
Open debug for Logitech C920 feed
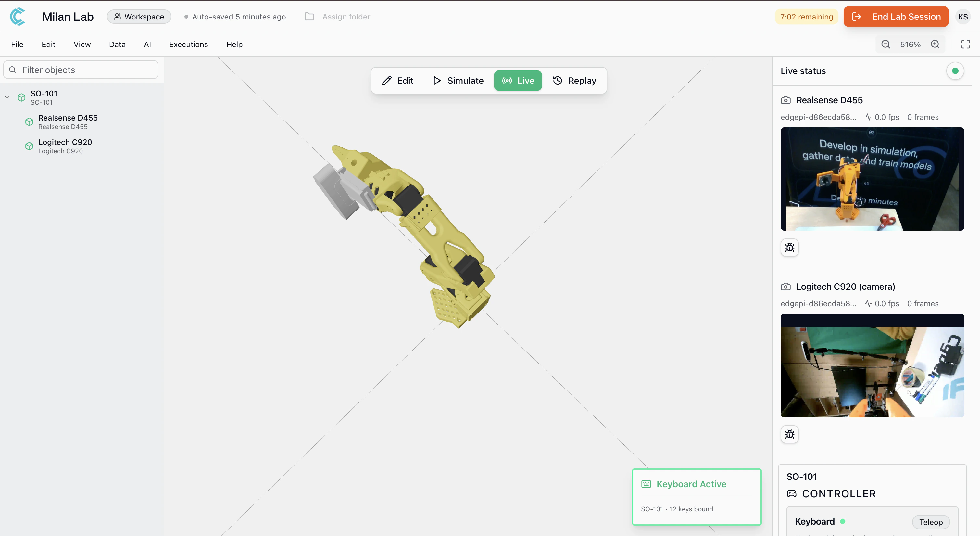click(789, 434)
